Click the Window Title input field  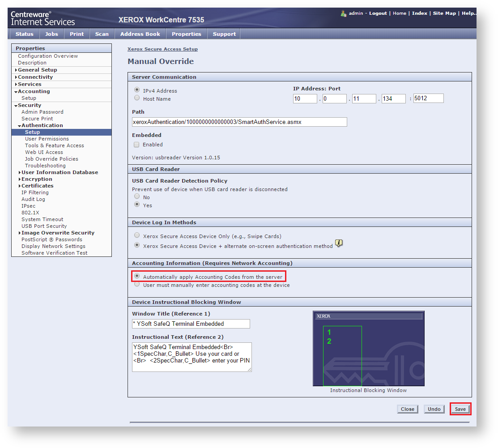[x=191, y=324]
